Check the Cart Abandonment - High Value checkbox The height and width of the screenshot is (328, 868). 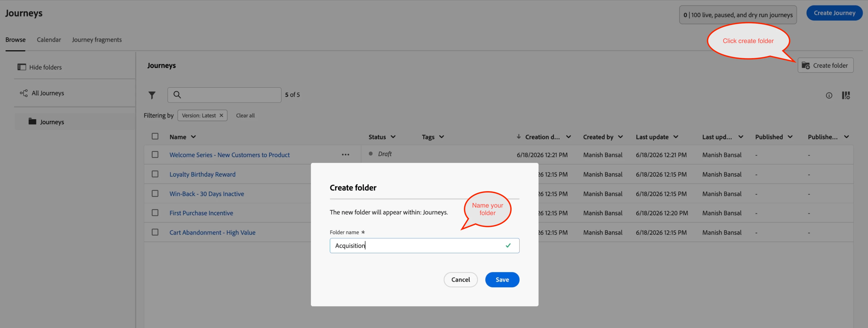[155, 232]
